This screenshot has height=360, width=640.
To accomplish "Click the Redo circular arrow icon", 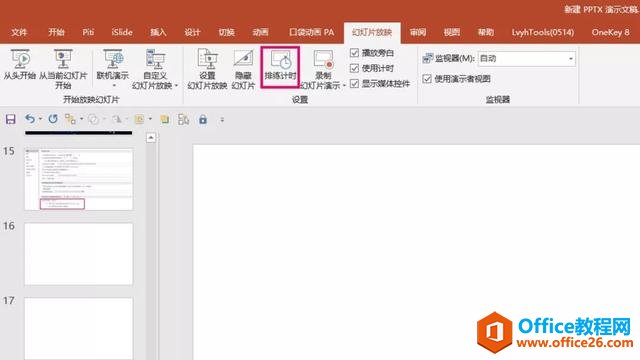I will (53, 119).
